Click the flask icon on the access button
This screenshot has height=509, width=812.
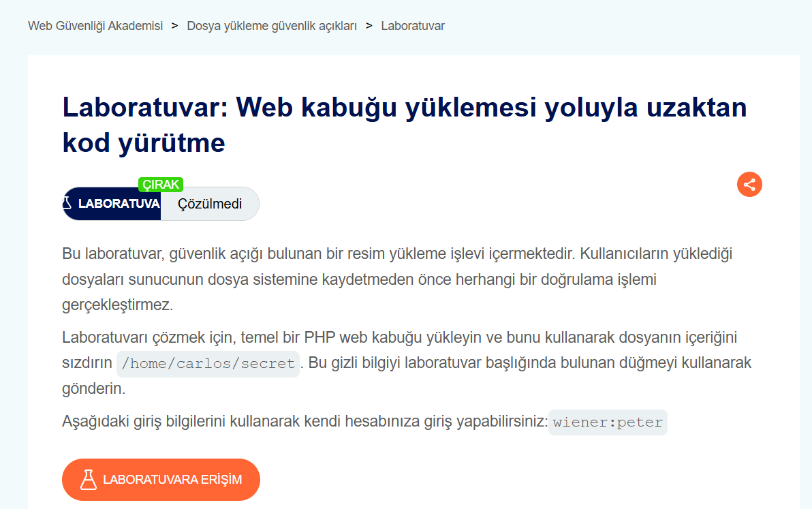pyautogui.click(x=89, y=480)
